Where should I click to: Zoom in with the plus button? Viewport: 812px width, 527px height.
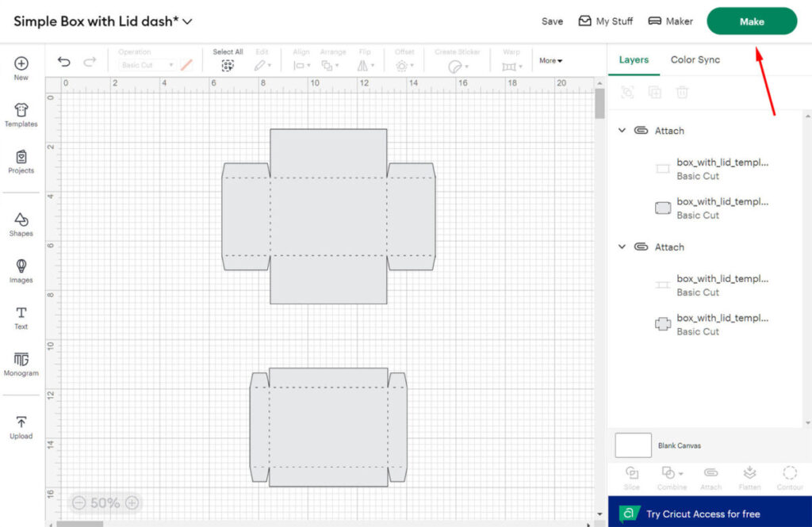132,502
